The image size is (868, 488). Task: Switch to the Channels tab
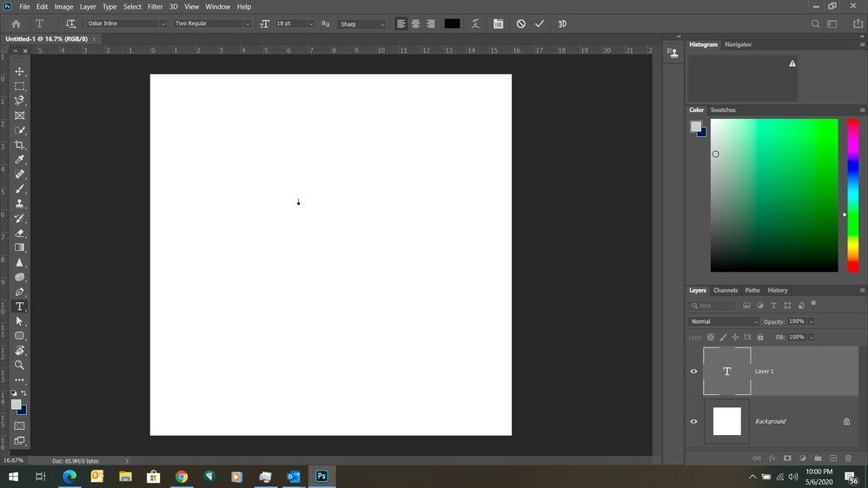click(x=726, y=291)
